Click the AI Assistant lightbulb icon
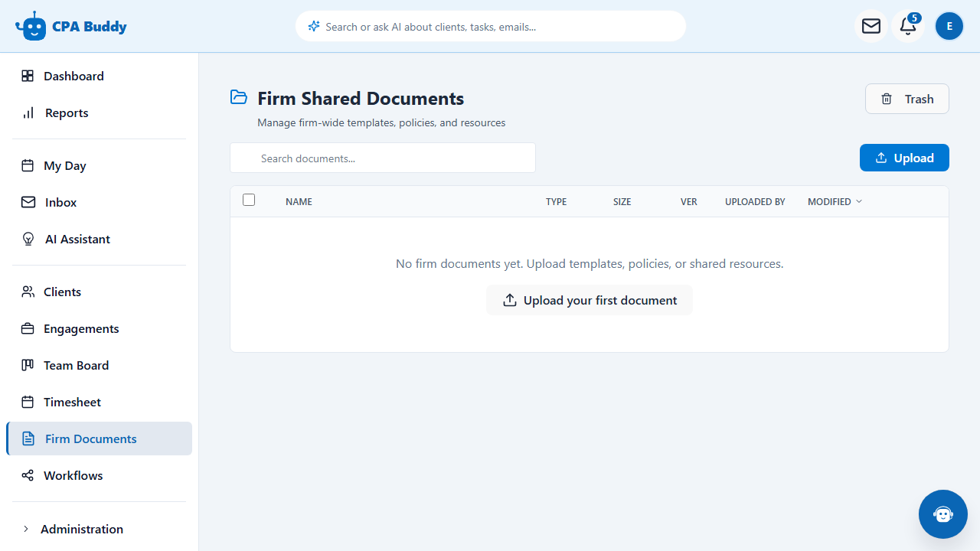This screenshot has width=980, height=551. [x=28, y=239]
